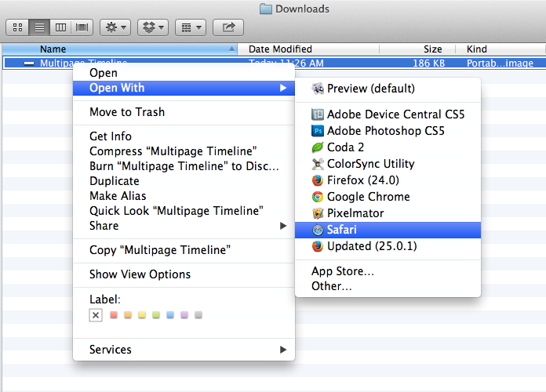
Task: Open with Coda 2
Action: [388, 147]
